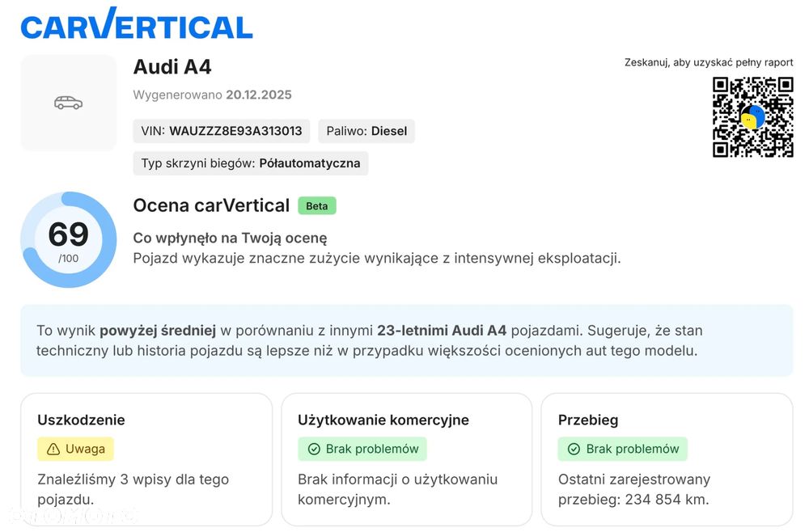Select the VIN number chip

click(221, 131)
